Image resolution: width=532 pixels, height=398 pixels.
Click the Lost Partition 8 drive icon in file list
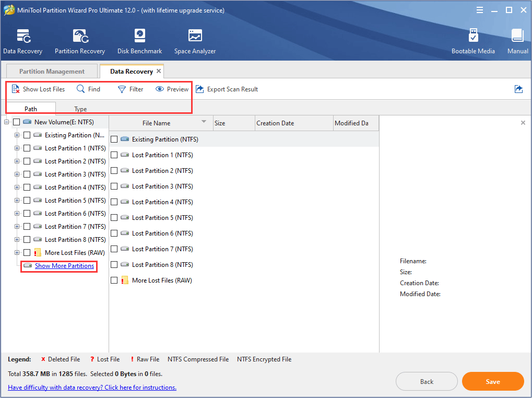(125, 264)
